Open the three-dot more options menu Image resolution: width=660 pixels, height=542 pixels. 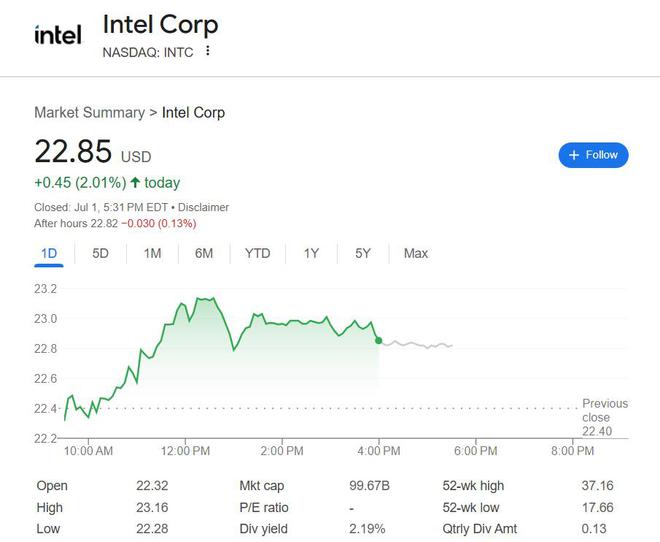[208, 51]
